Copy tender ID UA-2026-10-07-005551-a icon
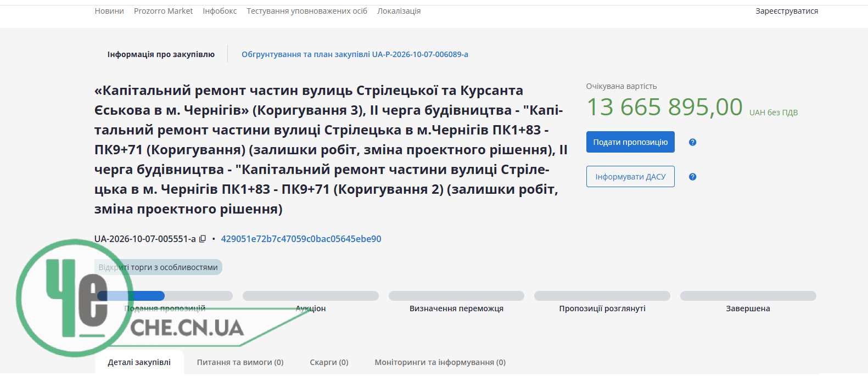This screenshot has height=376, width=868. tap(203, 239)
